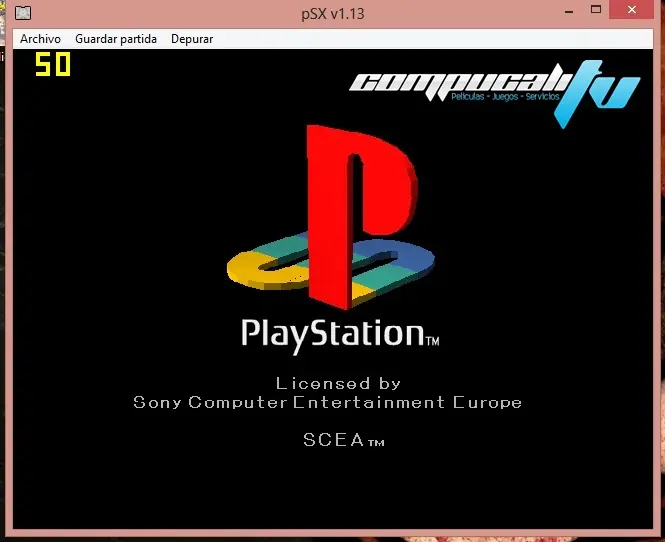This screenshot has width=665, height=542.
Task: Click the 'Licensed by' text
Action: (x=338, y=383)
